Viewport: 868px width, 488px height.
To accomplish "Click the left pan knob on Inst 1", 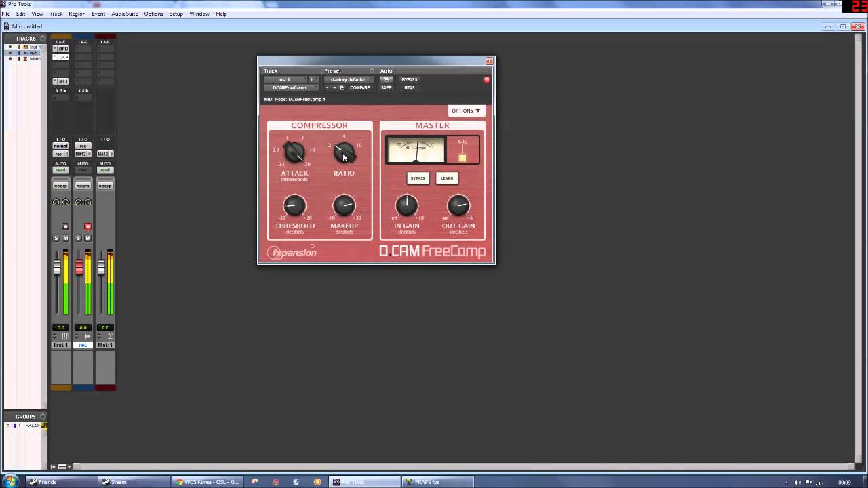I will (x=56, y=203).
